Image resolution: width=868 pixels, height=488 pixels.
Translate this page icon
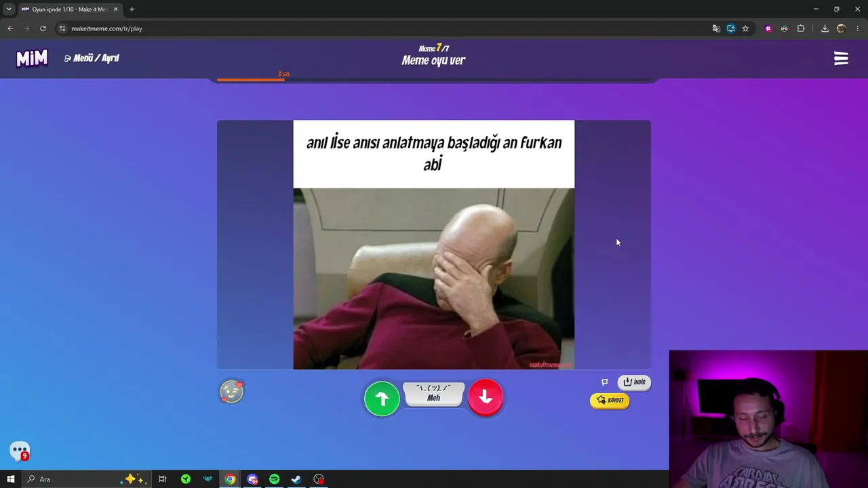tap(716, 28)
